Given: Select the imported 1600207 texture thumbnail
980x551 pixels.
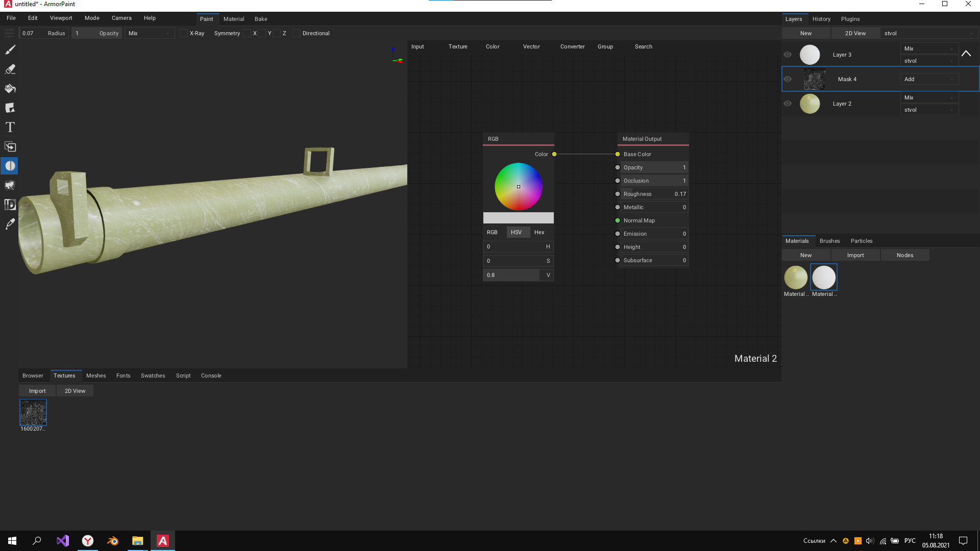Looking at the screenshot, I should (33, 412).
